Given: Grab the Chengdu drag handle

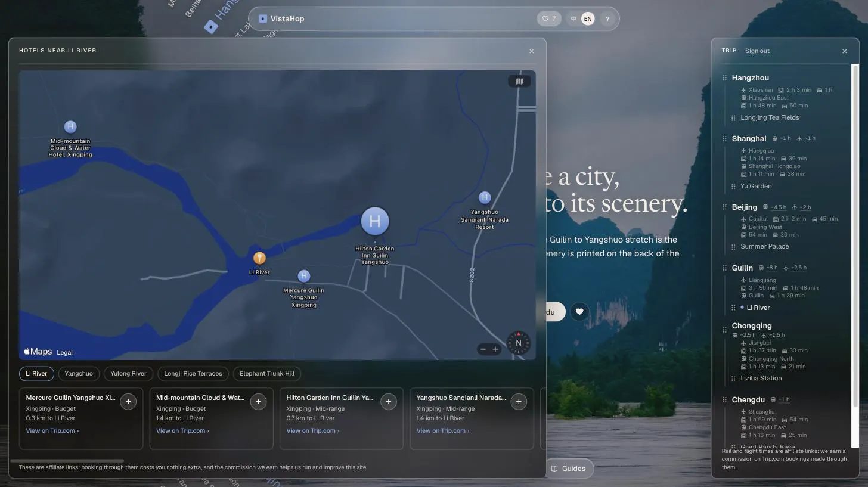Looking at the screenshot, I should click(725, 400).
